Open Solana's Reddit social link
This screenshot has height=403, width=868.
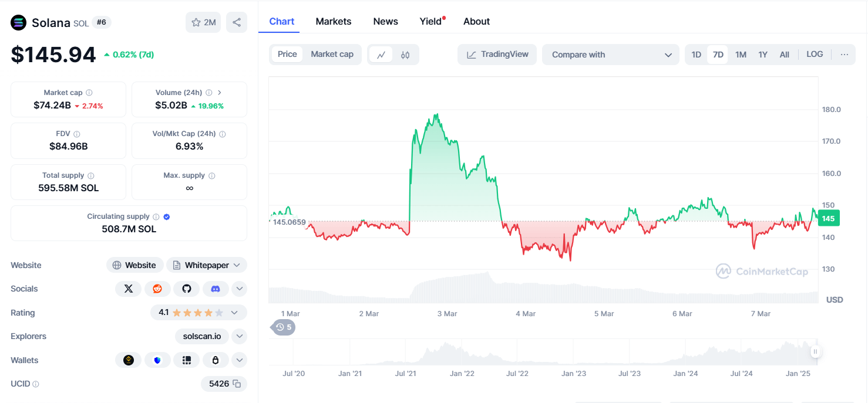(157, 289)
